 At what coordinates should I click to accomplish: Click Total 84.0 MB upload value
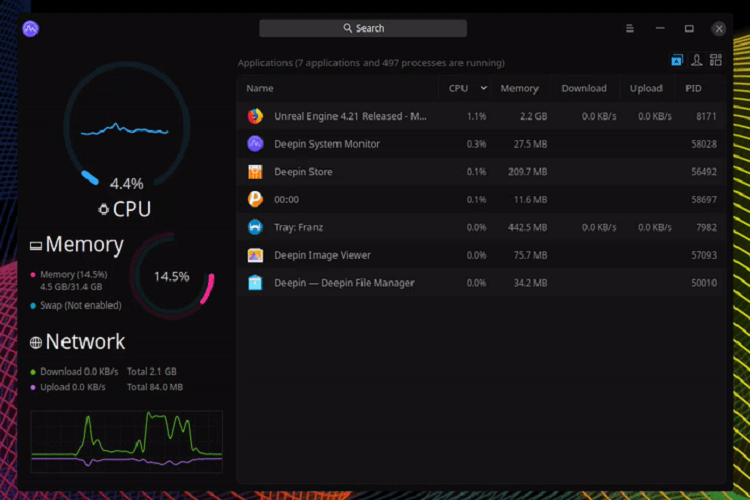[x=154, y=387]
